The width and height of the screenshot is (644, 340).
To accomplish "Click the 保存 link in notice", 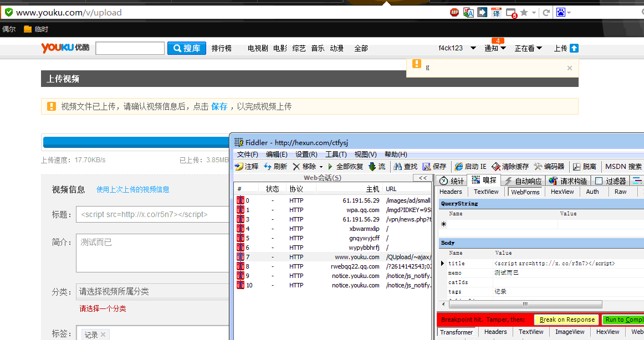I will coord(219,107).
